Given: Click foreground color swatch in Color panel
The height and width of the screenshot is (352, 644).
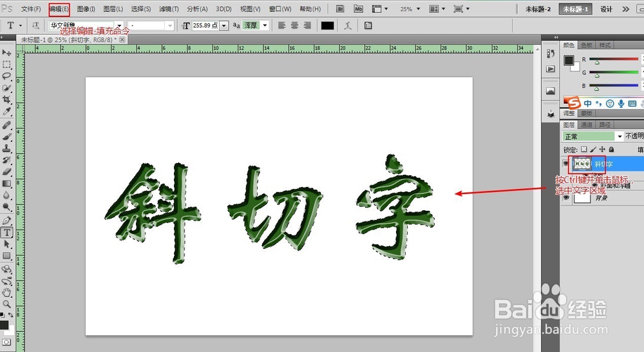Looking at the screenshot, I should pos(569,60).
